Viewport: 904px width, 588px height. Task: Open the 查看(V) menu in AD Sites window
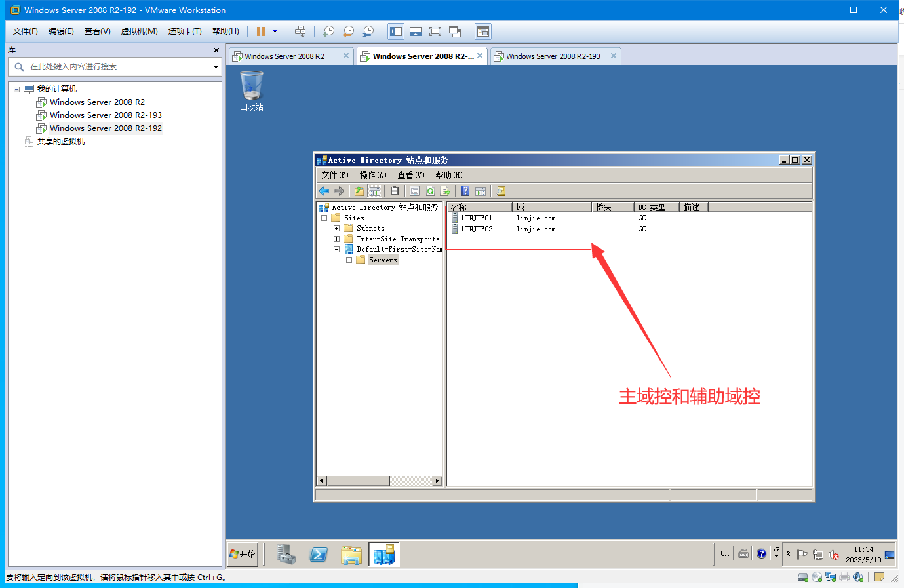pos(410,175)
